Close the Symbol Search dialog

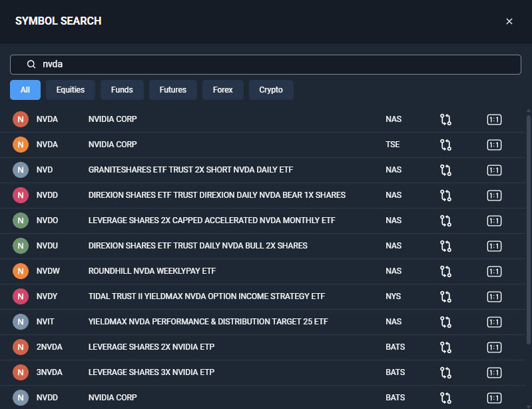coord(509,21)
